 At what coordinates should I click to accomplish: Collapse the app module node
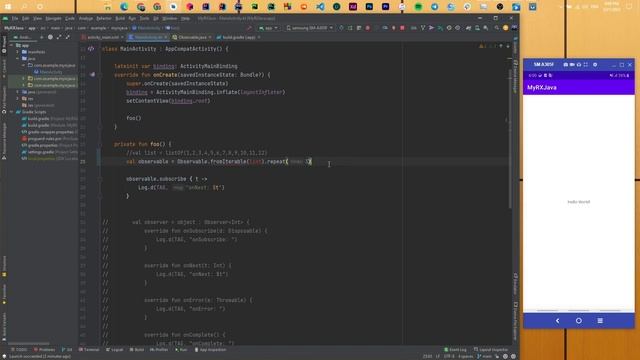click(x=11, y=45)
